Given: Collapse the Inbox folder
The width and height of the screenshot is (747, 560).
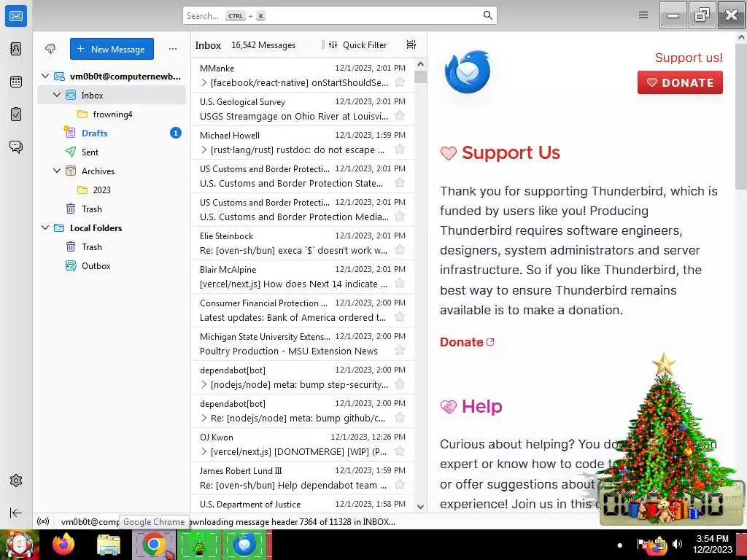Looking at the screenshot, I should (x=57, y=95).
